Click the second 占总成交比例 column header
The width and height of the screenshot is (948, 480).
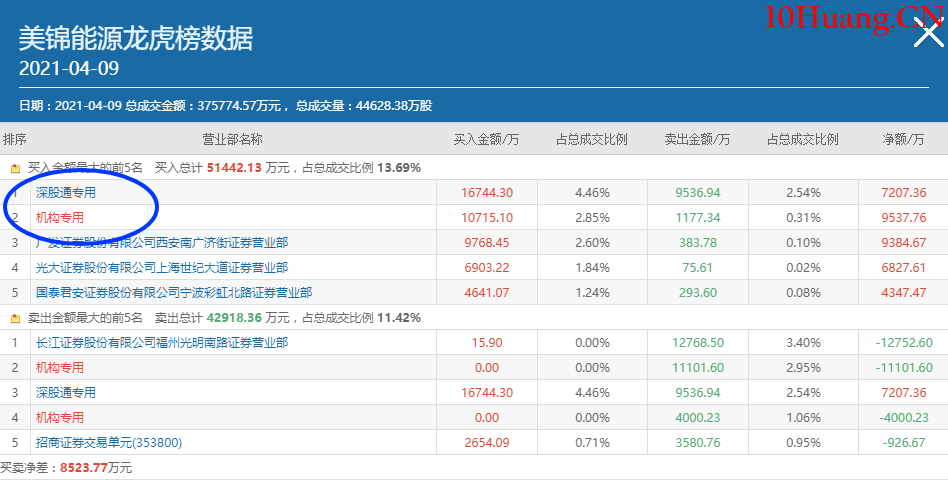[x=803, y=140]
